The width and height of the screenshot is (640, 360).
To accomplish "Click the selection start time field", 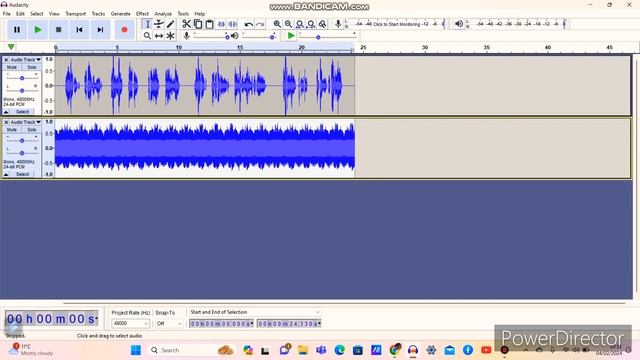I will [221, 324].
